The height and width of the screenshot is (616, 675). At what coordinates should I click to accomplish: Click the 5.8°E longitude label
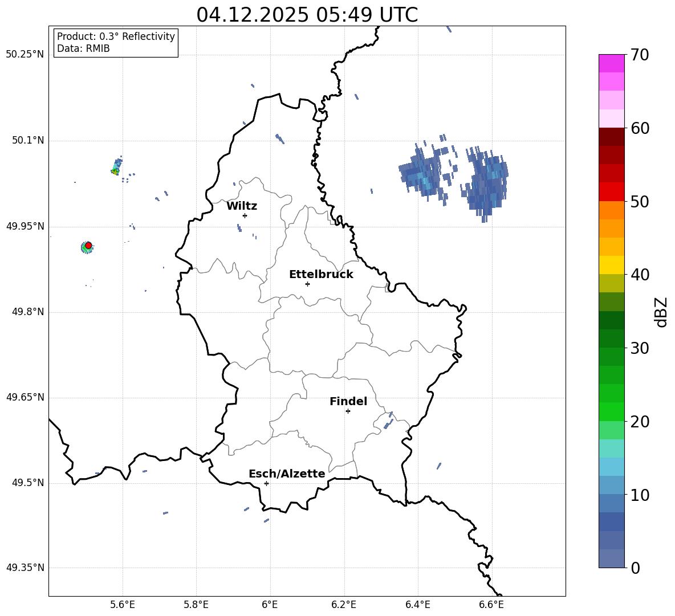click(196, 605)
